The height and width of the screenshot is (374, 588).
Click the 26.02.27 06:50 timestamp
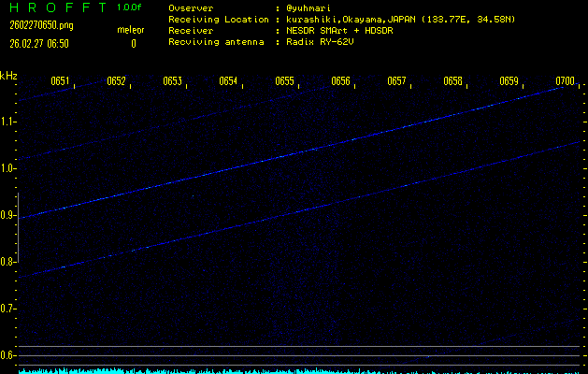coord(38,43)
